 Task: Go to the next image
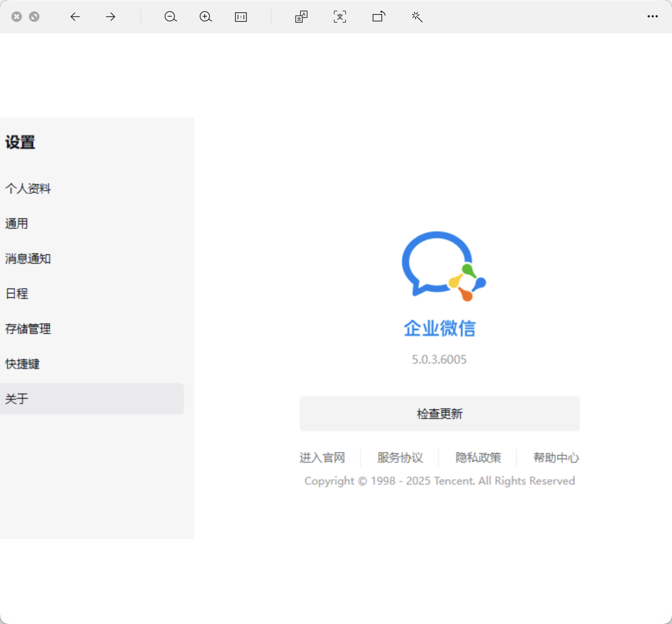pos(110,17)
